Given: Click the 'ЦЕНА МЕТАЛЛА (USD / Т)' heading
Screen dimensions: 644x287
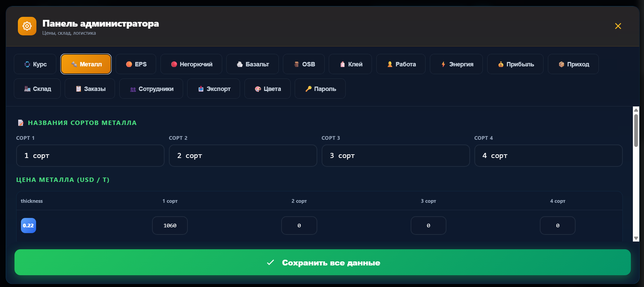Looking at the screenshot, I should coord(63,180).
